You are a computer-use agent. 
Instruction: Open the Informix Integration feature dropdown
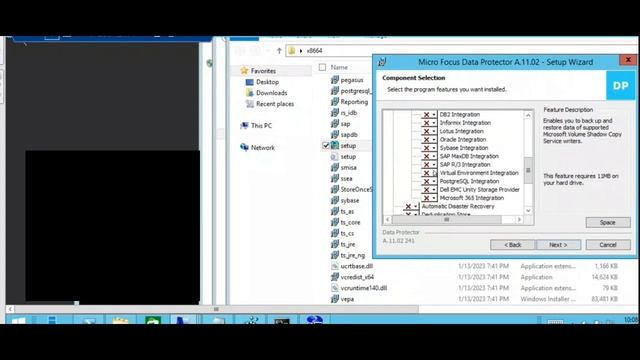pyautogui.click(x=433, y=123)
